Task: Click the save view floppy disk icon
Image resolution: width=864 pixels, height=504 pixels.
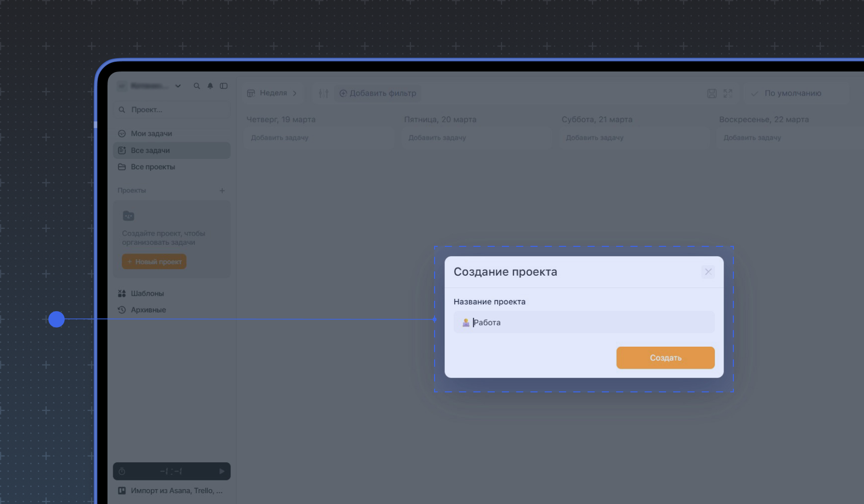Action: tap(712, 93)
